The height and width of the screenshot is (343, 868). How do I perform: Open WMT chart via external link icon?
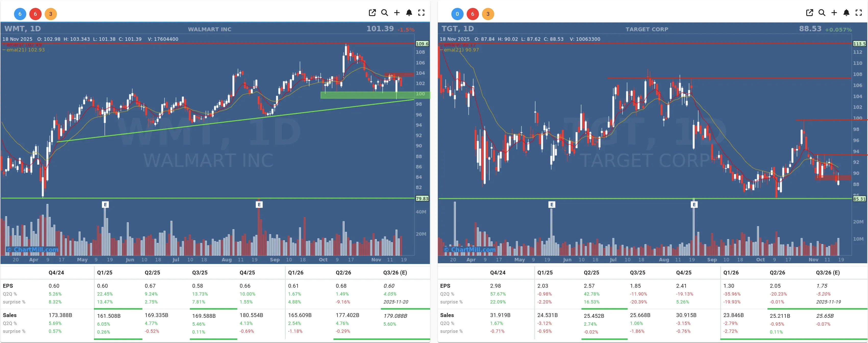(x=372, y=12)
